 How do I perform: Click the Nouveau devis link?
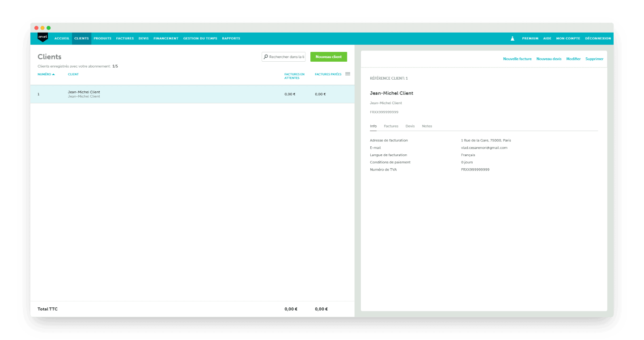tap(549, 59)
